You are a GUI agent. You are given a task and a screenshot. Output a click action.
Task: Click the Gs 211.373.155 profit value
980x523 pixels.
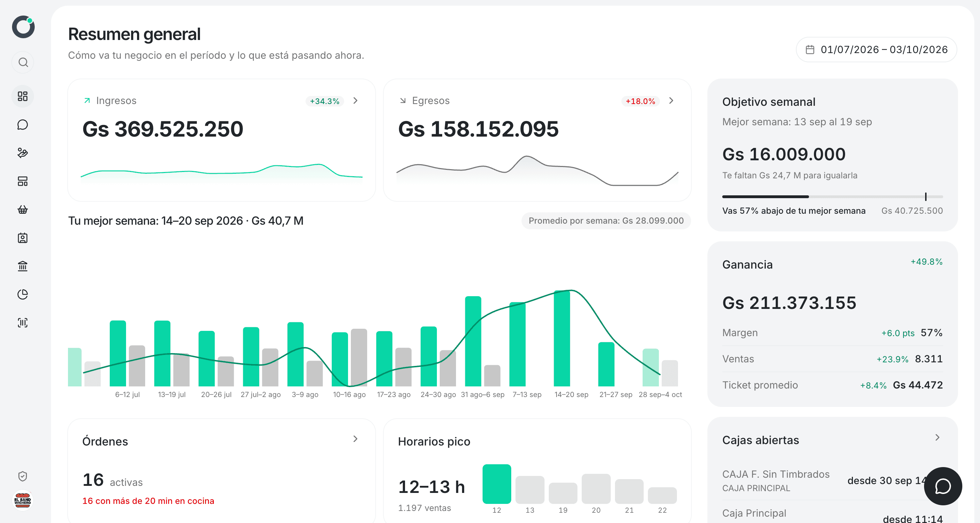789,303
